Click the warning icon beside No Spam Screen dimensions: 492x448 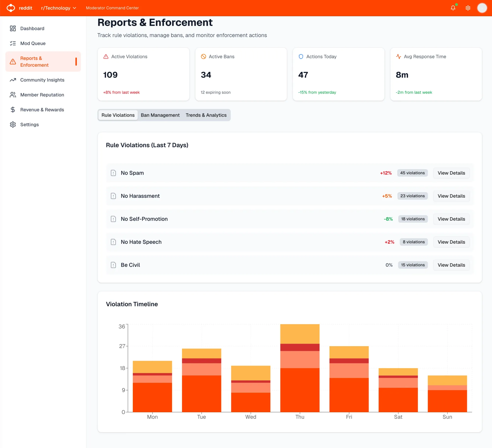(113, 173)
